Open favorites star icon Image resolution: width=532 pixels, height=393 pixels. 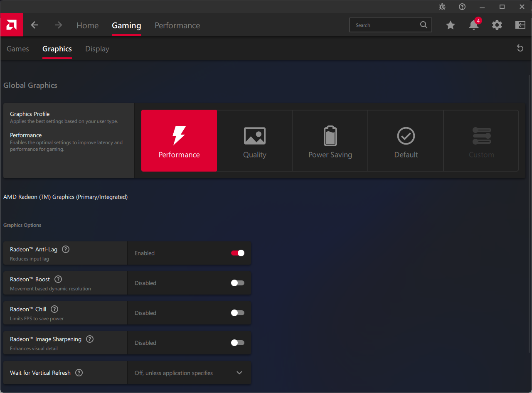(451, 25)
